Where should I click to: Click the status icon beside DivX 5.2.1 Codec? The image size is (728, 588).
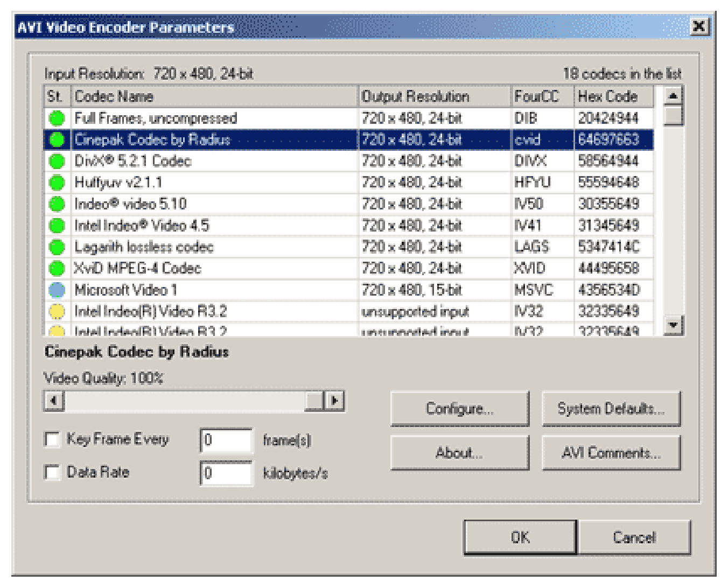pos(57,161)
